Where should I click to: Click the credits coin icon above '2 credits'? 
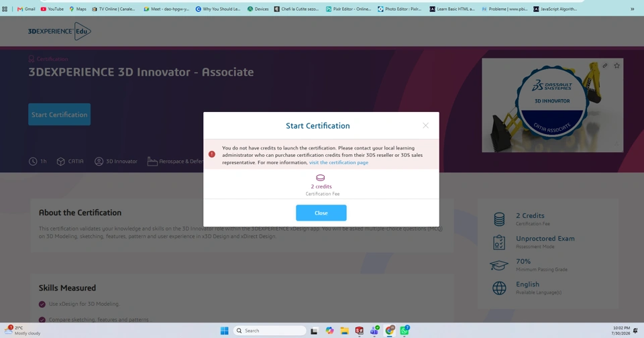(x=321, y=178)
